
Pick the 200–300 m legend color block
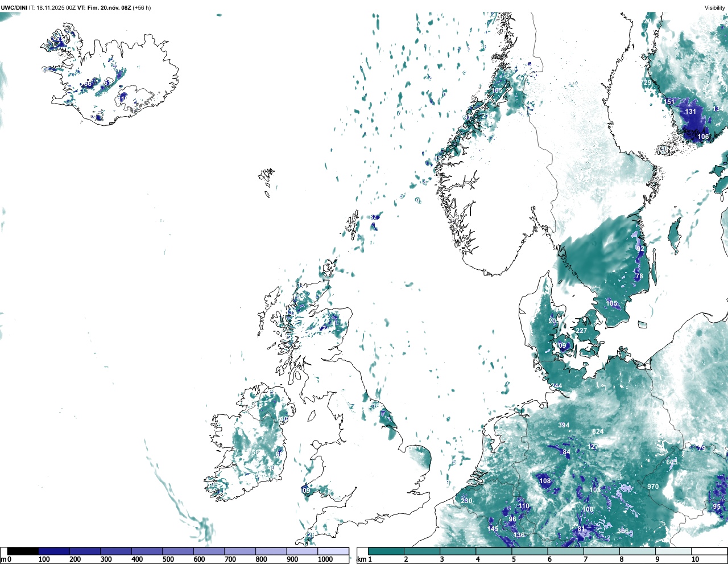coord(85,551)
